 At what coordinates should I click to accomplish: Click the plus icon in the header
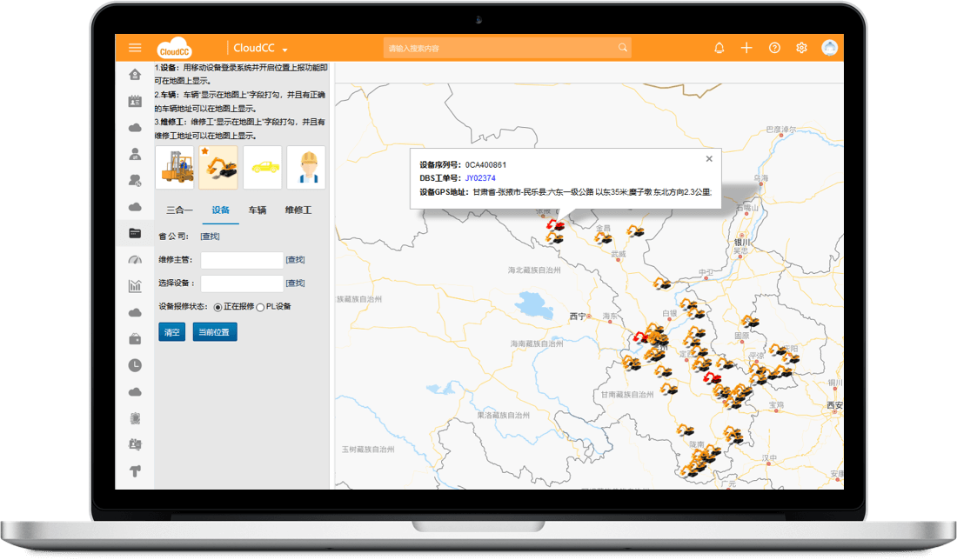coord(746,48)
